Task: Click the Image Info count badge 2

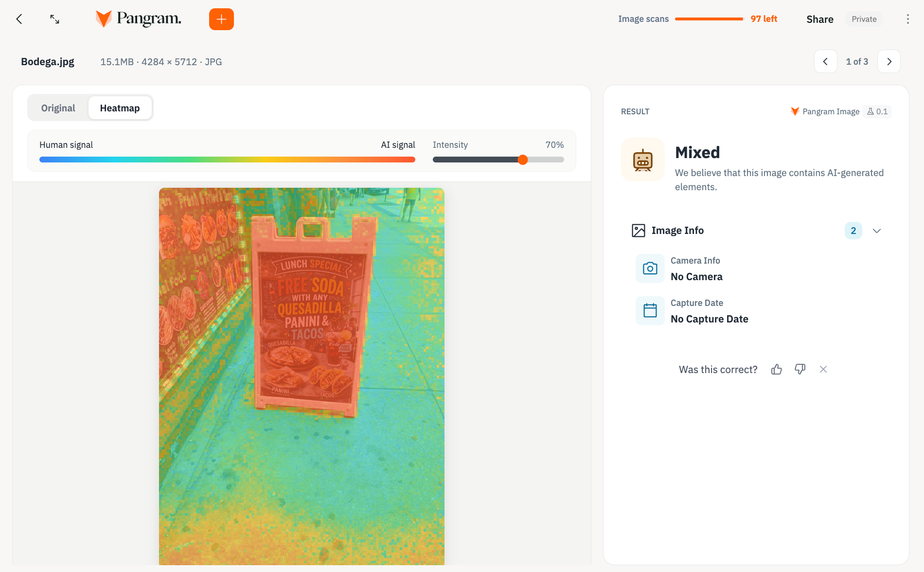Action: click(853, 231)
